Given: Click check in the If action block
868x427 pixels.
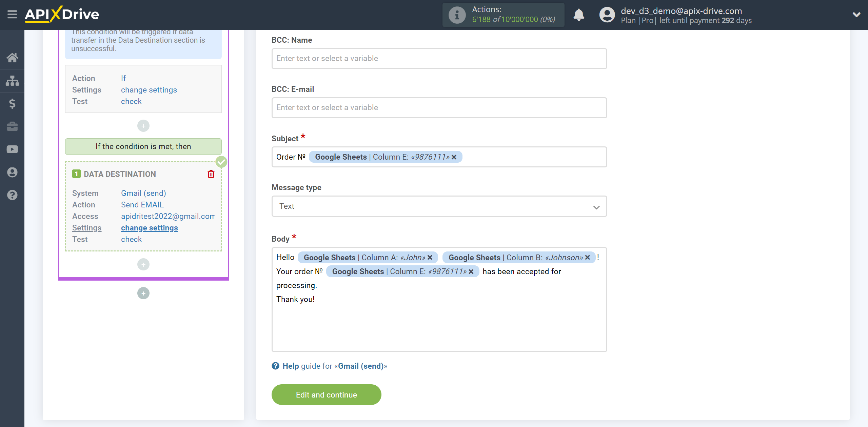Looking at the screenshot, I should [131, 102].
